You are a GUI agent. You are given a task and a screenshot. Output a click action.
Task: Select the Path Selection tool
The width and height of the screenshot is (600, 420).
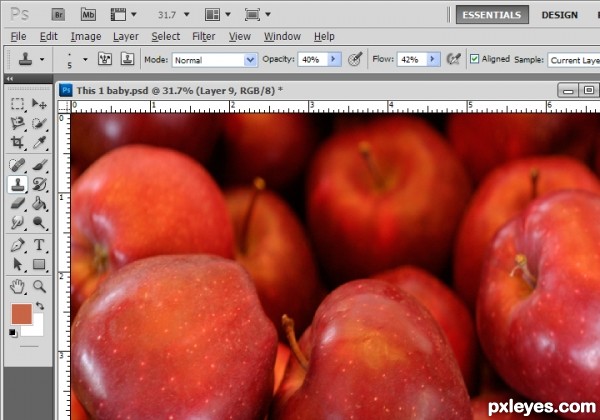(17, 264)
